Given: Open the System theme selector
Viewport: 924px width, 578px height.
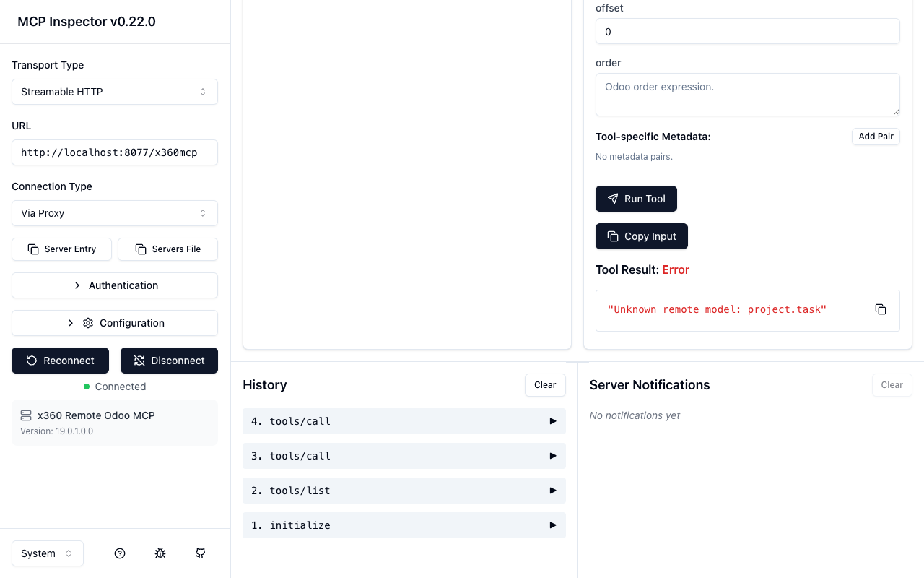Looking at the screenshot, I should 48,553.
